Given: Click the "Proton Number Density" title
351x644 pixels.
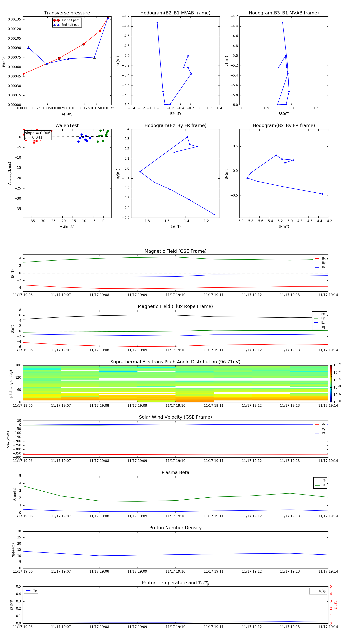Looking at the screenshot, I should tap(175, 528).
